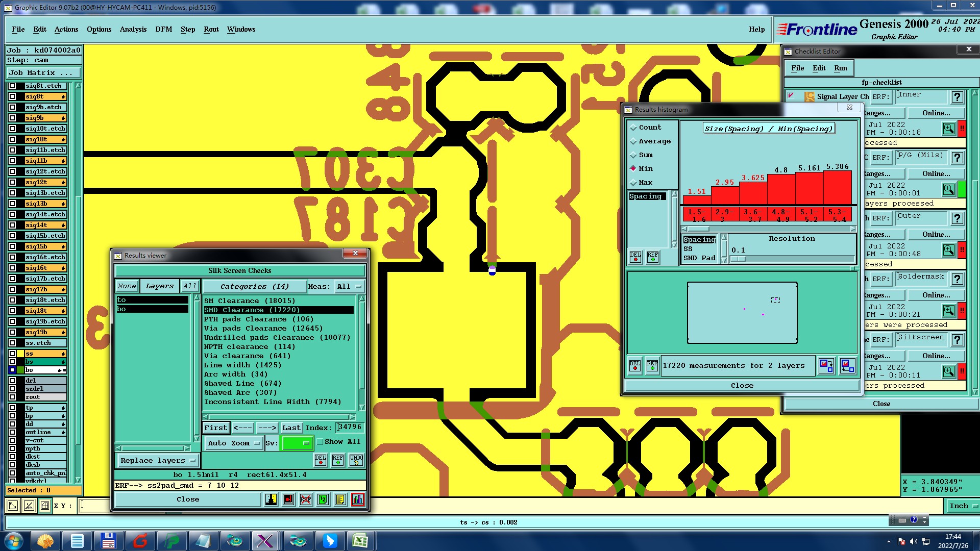
Task: Open the DFM menu
Action: pos(163,29)
